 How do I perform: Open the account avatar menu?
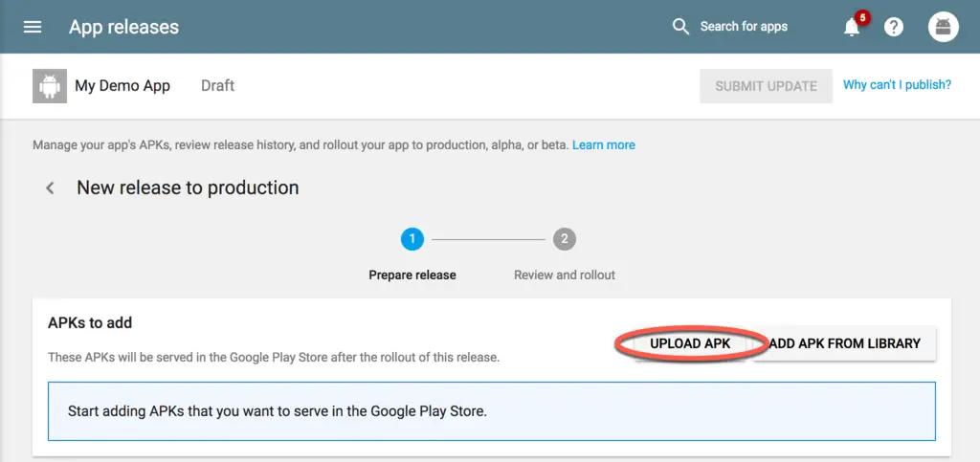point(943,27)
